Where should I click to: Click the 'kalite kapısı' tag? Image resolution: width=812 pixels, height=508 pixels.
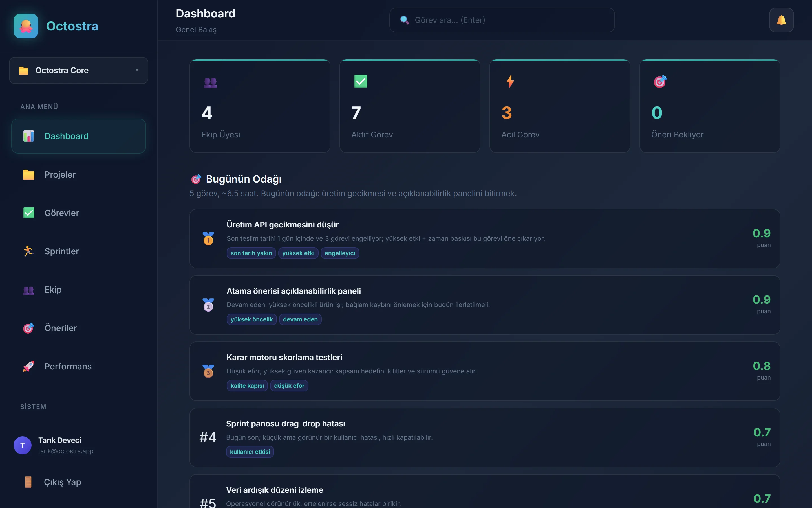pos(247,386)
